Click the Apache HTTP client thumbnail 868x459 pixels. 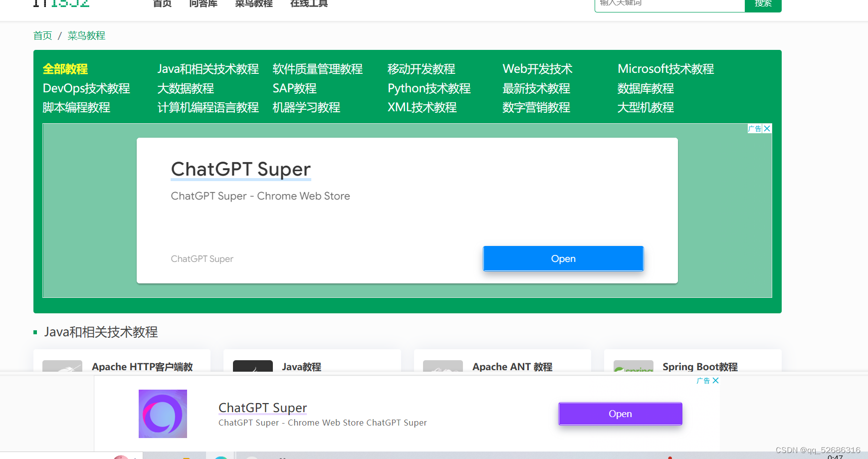pyautogui.click(x=62, y=366)
